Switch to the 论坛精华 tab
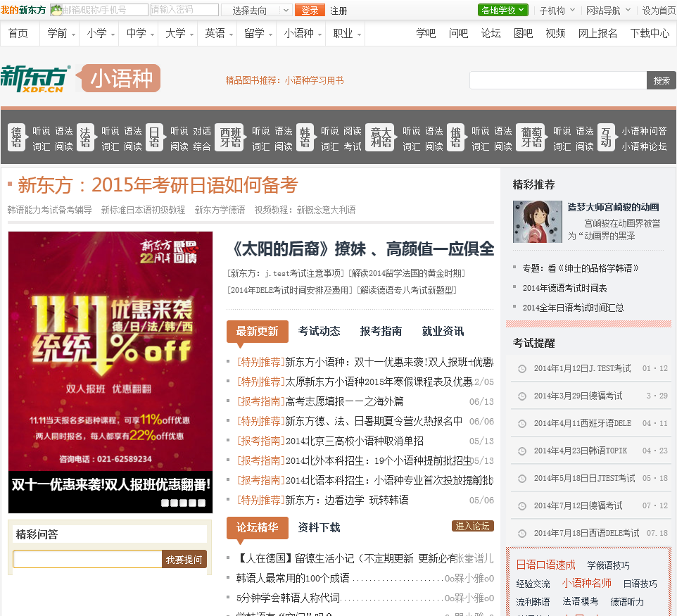Screen dimensions: 677x616 point(258,527)
